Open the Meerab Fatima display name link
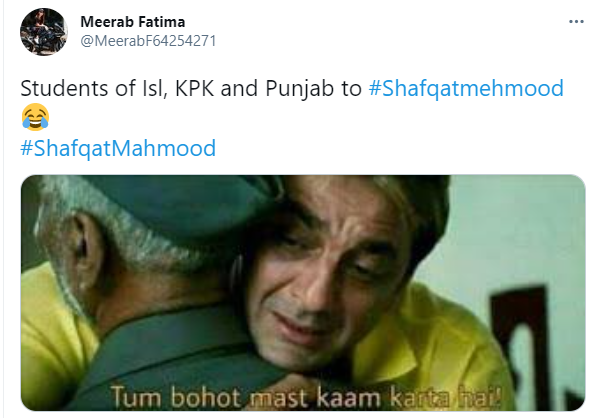Screen dimensions: 601x418 pyautogui.click(x=133, y=22)
